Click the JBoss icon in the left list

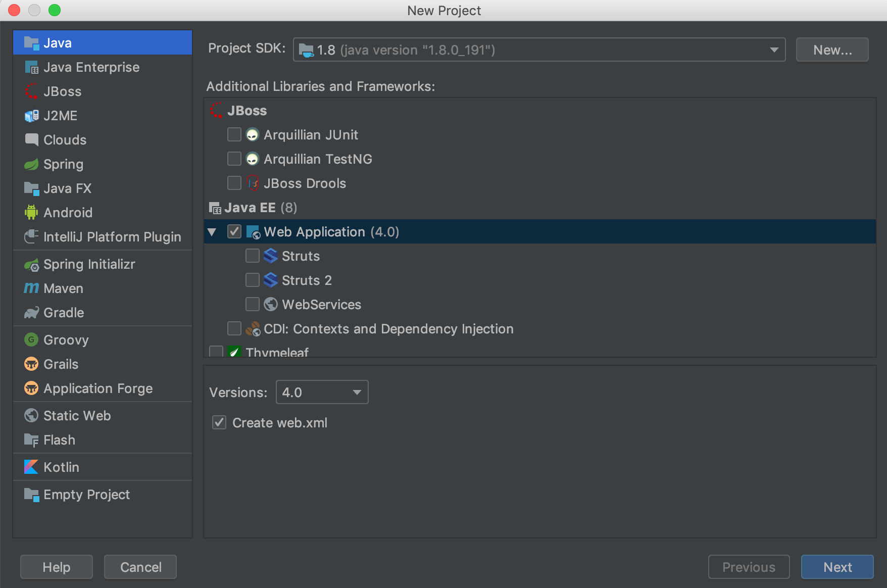pyautogui.click(x=31, y=91)
